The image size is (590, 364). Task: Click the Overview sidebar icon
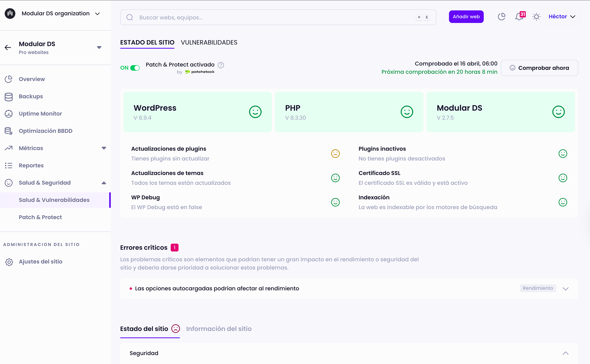coord(9,79)
